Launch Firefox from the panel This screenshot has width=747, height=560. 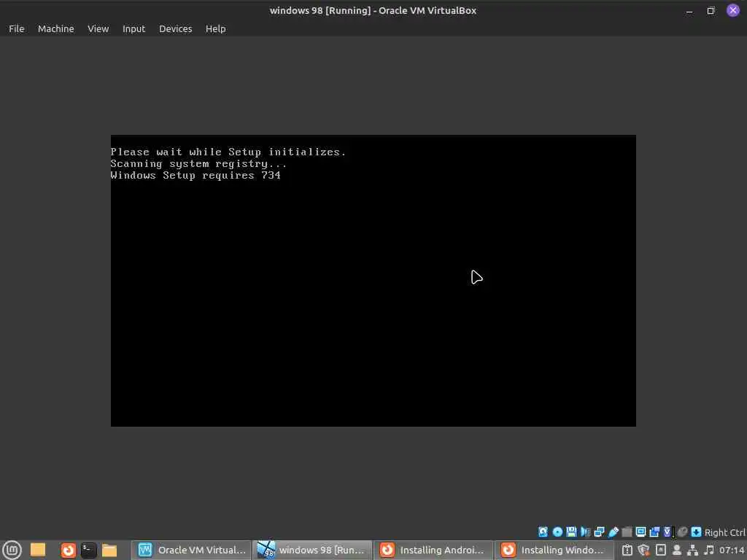point(68,551)
